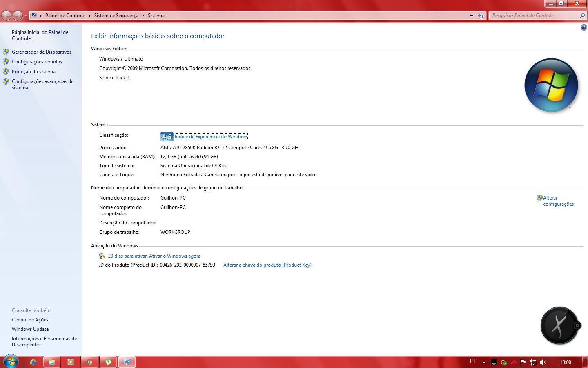
Task: Click PT language indicator in taskbar
Action: [x=473, y=361]
